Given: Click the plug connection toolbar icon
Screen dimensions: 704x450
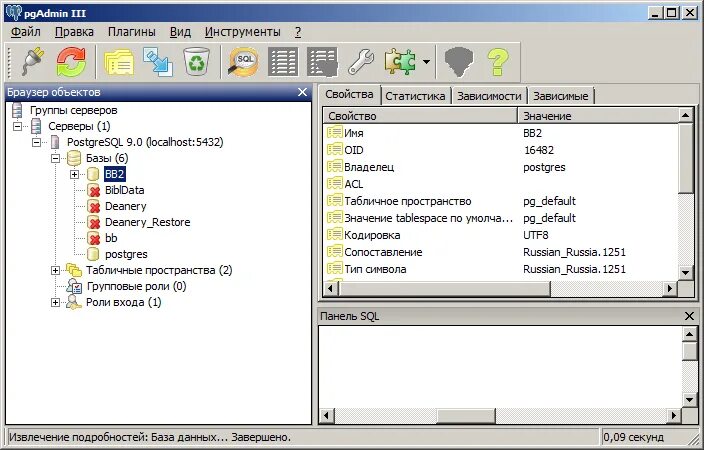Looking at the screenshot, I should [33, 62].
